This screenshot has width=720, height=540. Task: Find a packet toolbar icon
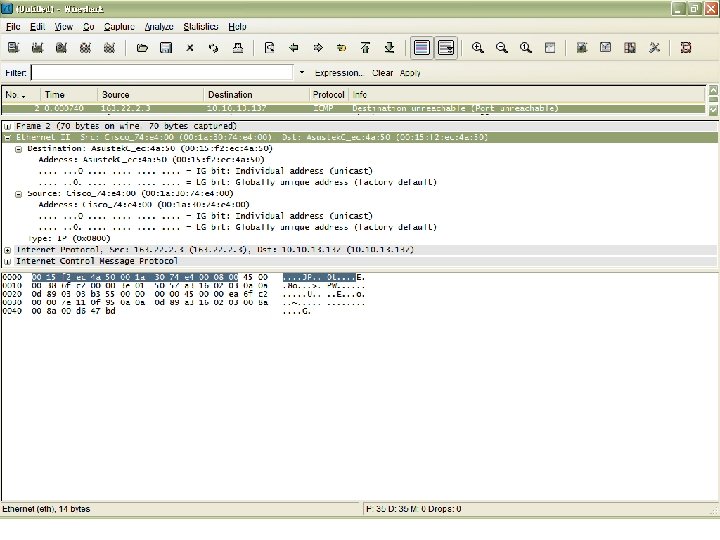270,48
